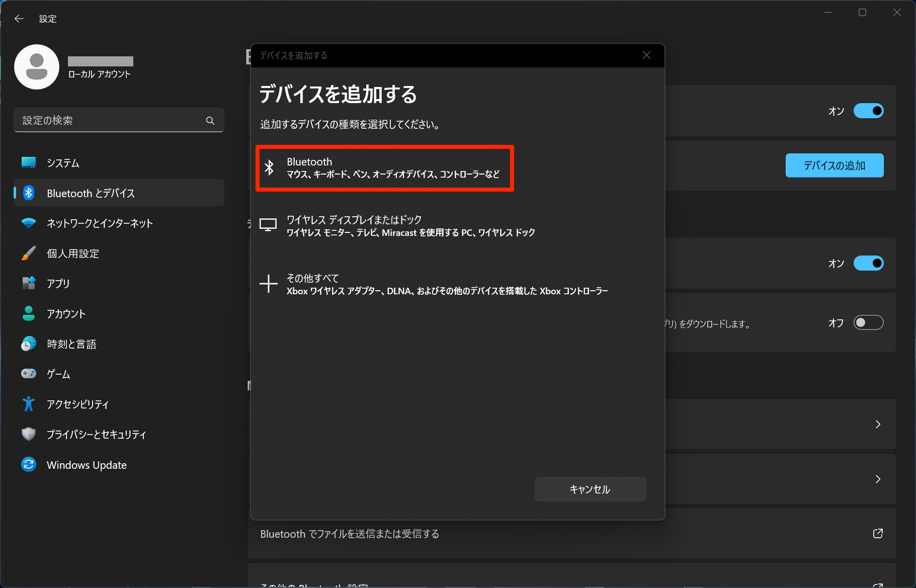Click the 時刻と言語 clock globe icon
Viewport: 916px width, 588px height.
[x=29, y=344]
